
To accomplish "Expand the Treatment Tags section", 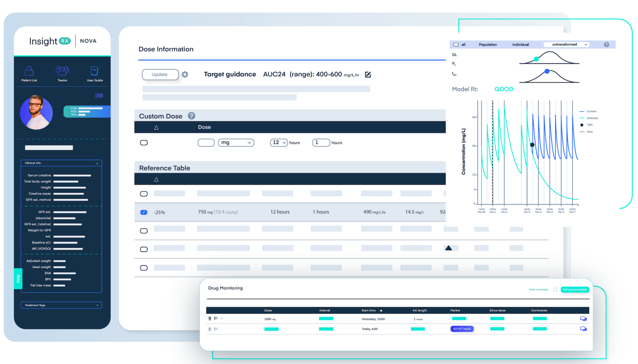I will coord(61,305).
